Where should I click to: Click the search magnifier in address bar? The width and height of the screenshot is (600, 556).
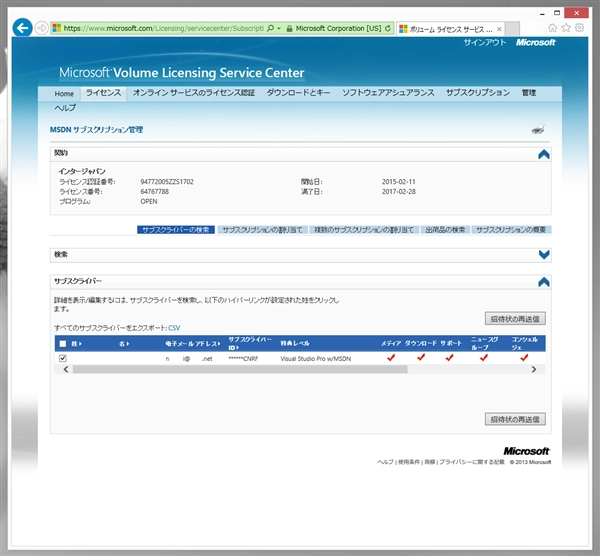(271, 28)
